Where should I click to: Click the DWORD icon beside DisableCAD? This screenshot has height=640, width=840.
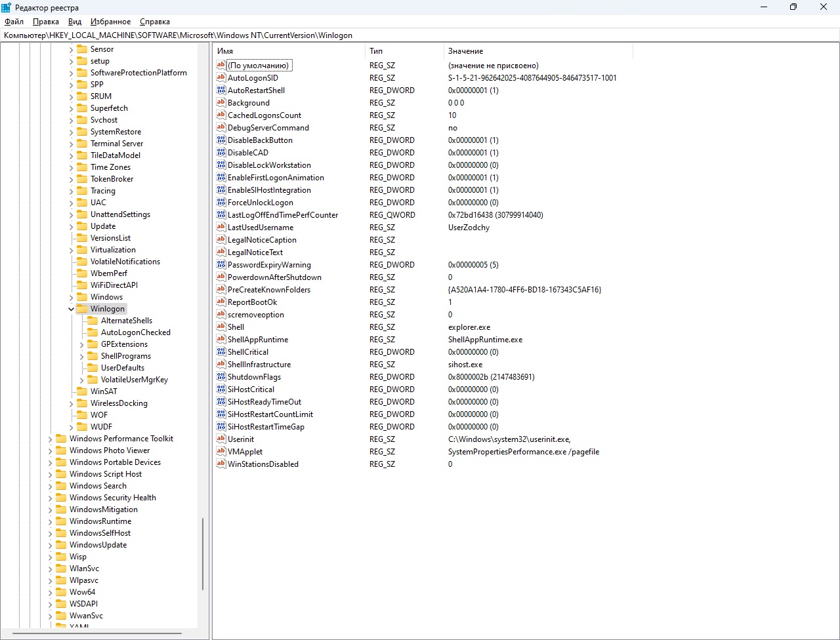point(221,153)
